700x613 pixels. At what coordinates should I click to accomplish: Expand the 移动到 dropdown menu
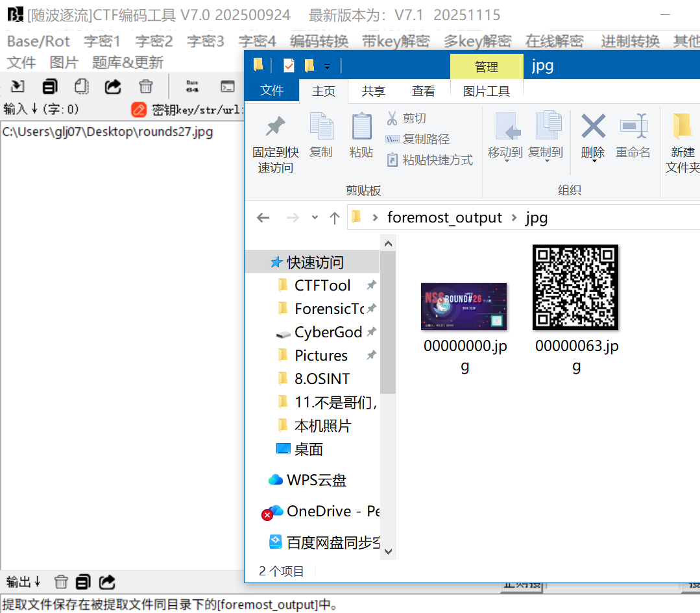click(x=506, y=161)
